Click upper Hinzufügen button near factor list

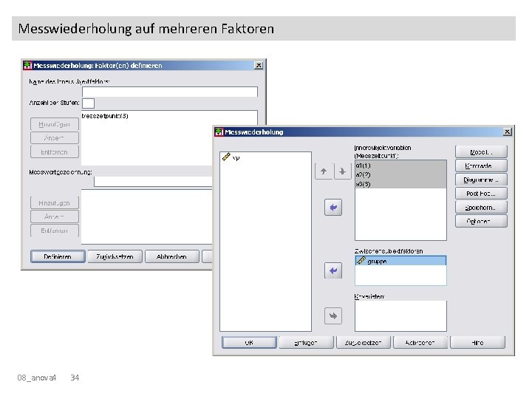(55, 124)
